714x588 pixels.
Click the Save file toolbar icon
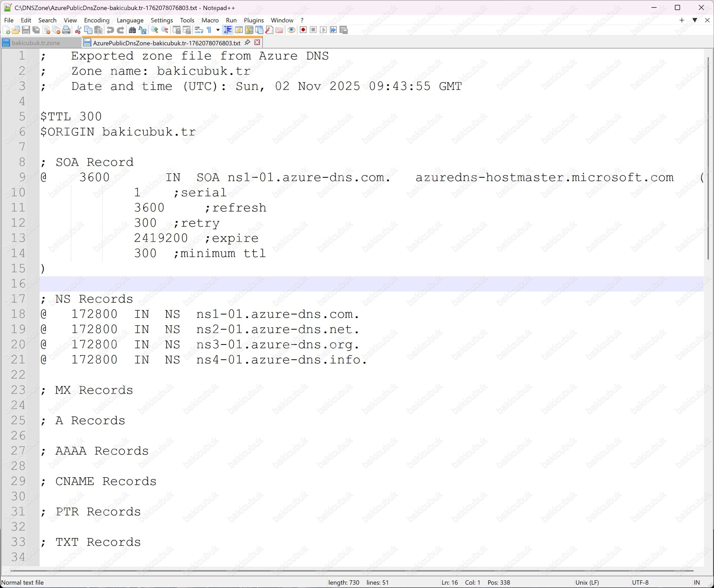click(26, 30)
